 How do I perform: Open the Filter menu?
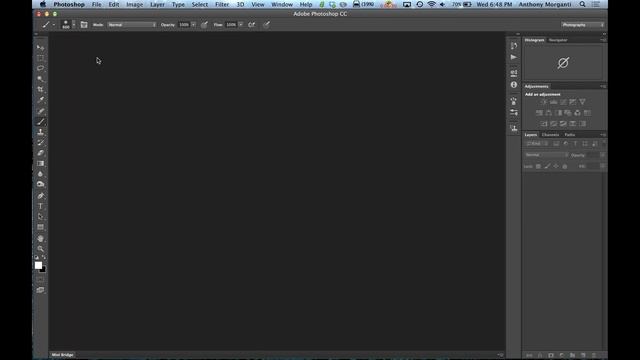click(x=222, y=4)
